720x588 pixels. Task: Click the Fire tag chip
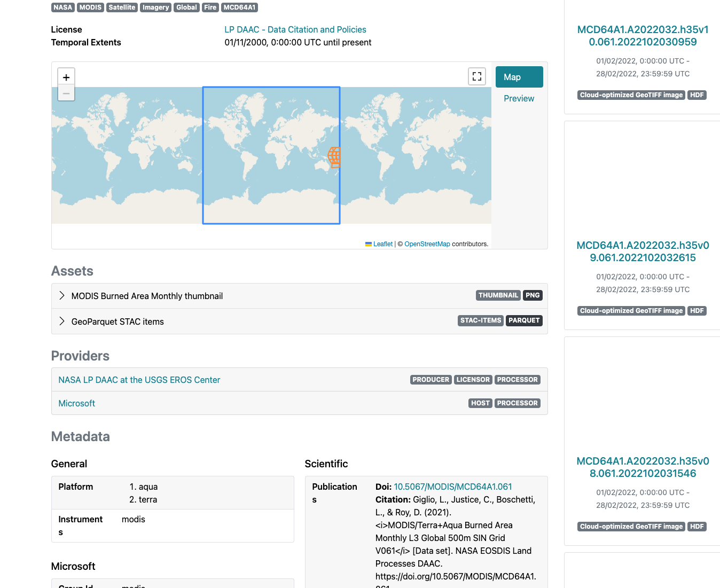[210, 7]
